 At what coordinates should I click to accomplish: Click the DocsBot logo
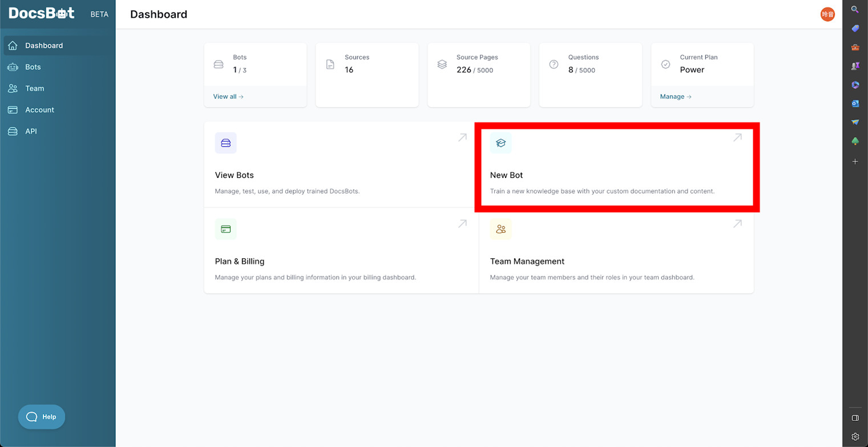[42, 13]
